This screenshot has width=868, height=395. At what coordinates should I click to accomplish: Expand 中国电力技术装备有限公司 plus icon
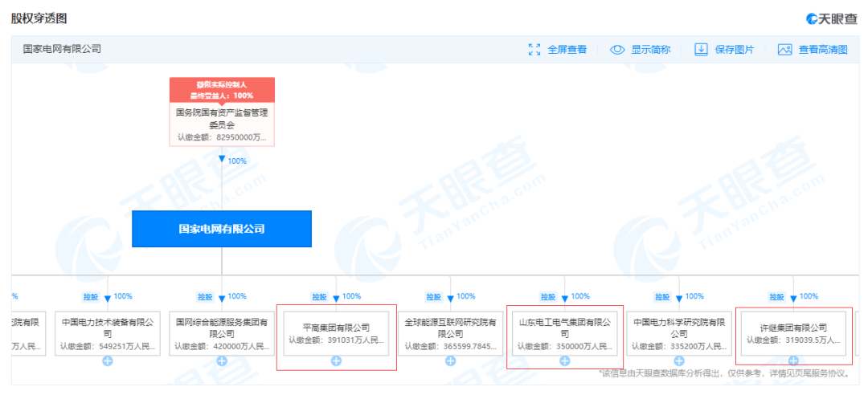[x=107, y=361]
